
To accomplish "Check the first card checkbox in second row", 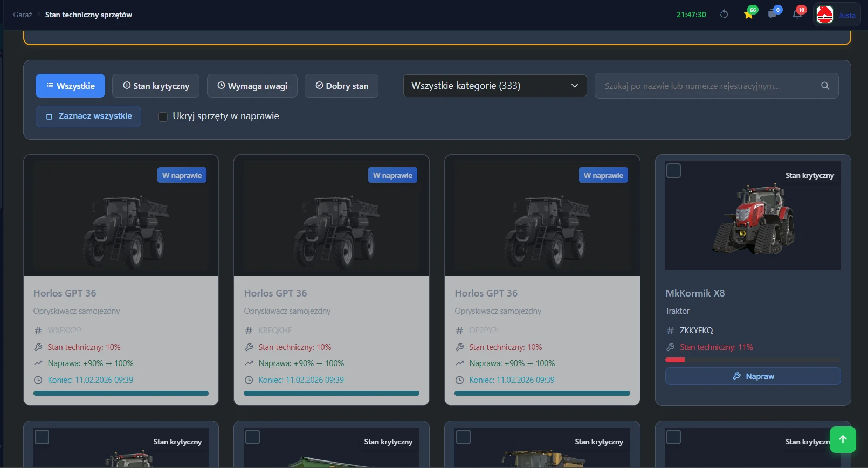I will pyautogui.click(x=42, y=437).
